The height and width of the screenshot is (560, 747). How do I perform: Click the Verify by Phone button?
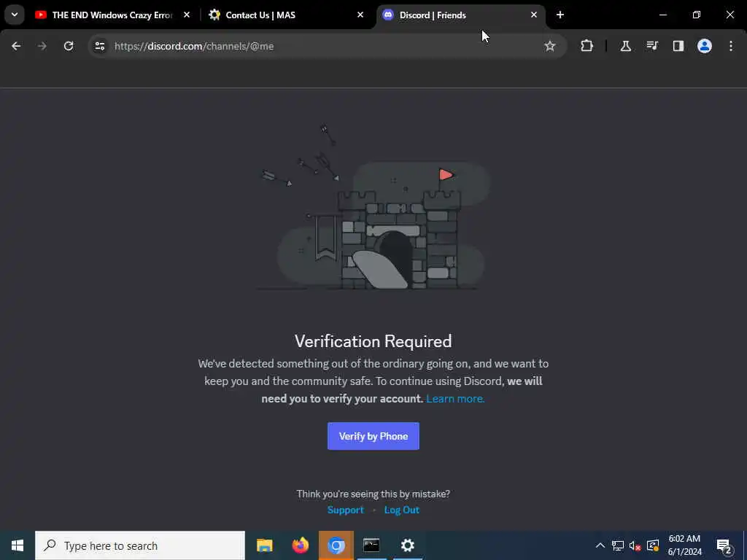373,436
